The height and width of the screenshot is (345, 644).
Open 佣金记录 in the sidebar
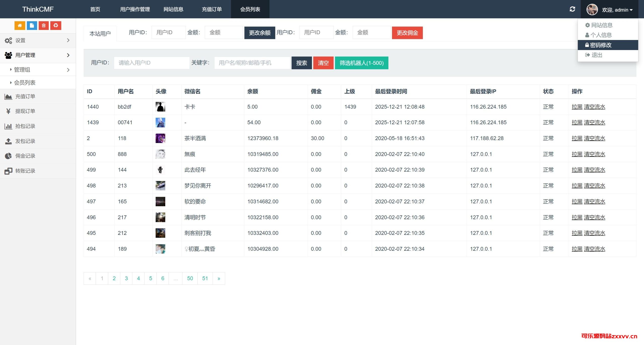click(x=25, y=156)
